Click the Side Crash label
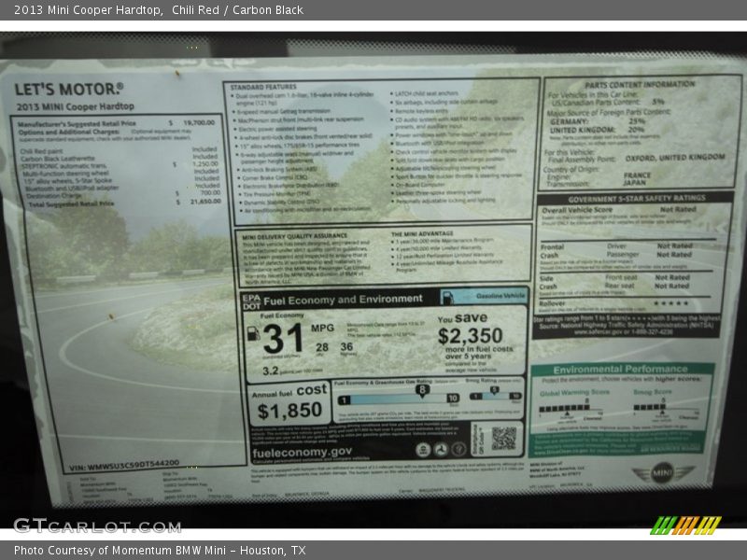 click(548, 283)
